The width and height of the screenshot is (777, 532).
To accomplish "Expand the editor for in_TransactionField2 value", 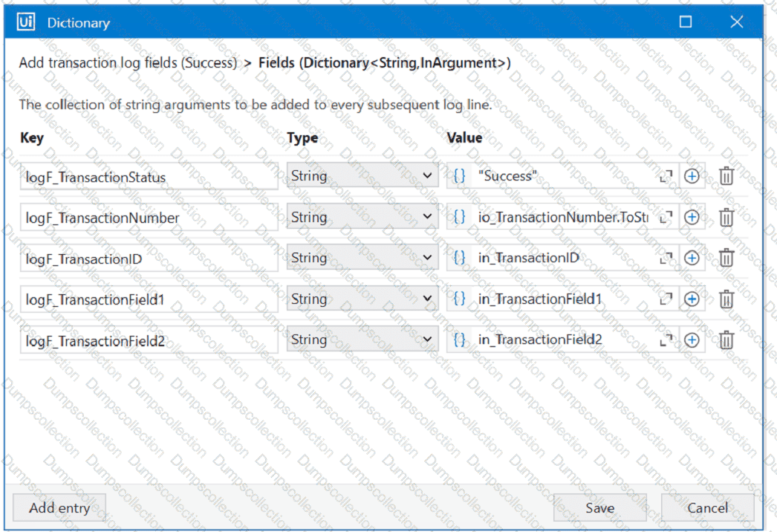I will click(666, 340).
